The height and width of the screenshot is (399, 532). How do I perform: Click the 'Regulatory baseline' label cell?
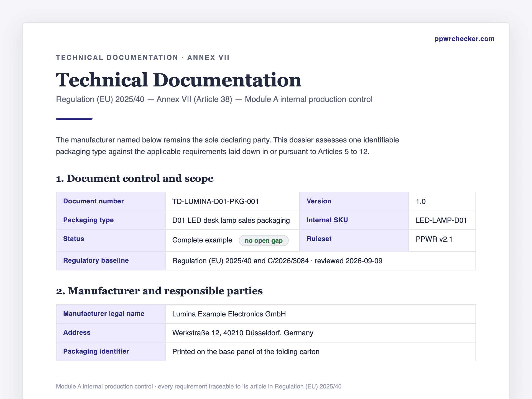[x=111, y=261]
